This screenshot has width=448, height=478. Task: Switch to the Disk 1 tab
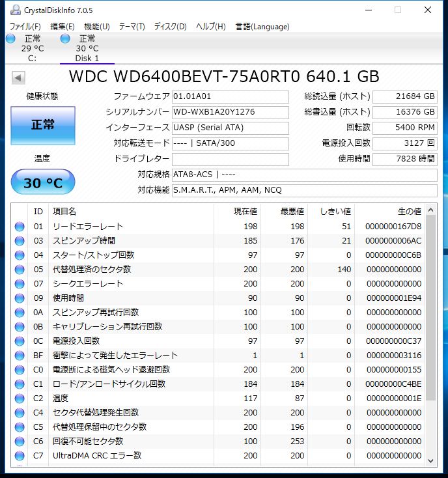87,48
